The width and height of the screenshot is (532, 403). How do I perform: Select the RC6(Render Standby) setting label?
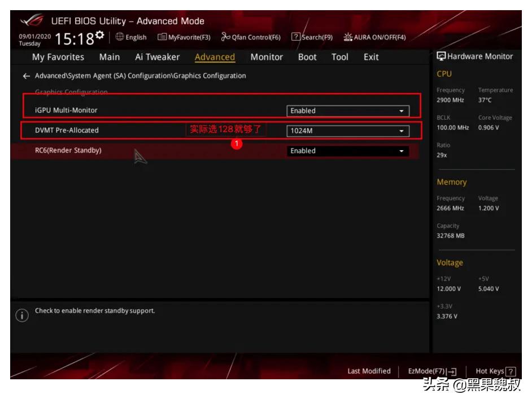pos(68,150)
